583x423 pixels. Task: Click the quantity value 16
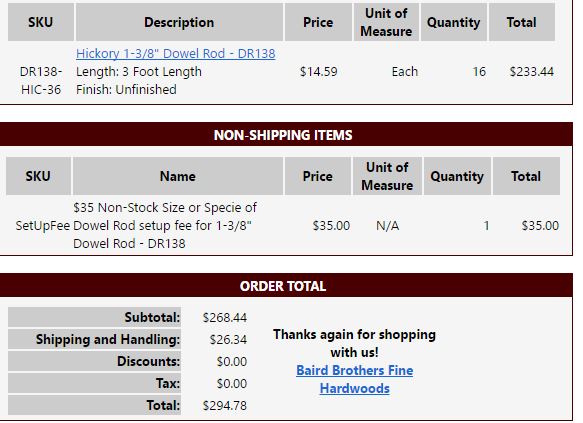[479, 71]
